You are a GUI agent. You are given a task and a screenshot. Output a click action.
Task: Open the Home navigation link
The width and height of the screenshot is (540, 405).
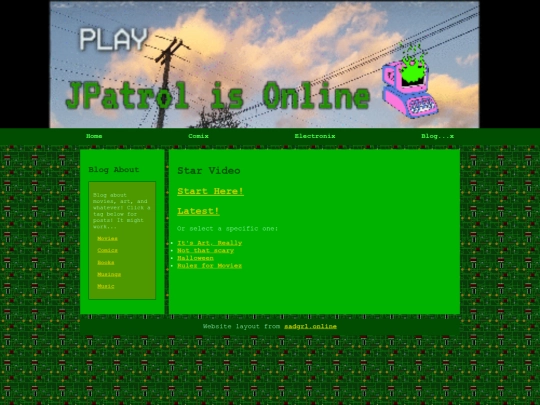point(94,136)
